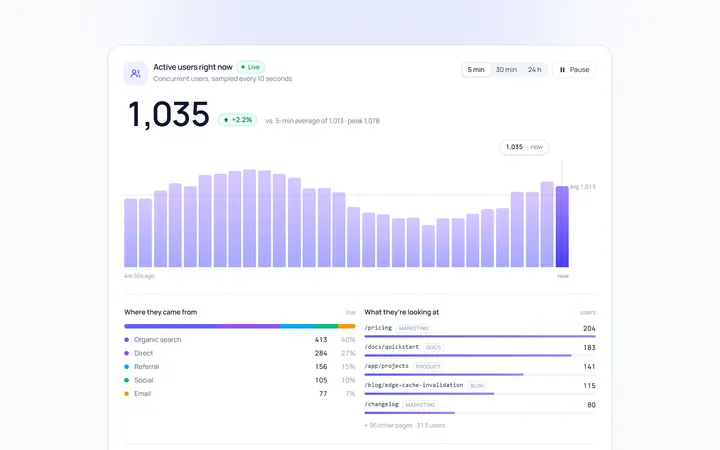
Task: Click the 413 value for Organic search
Action: point(321,340)
